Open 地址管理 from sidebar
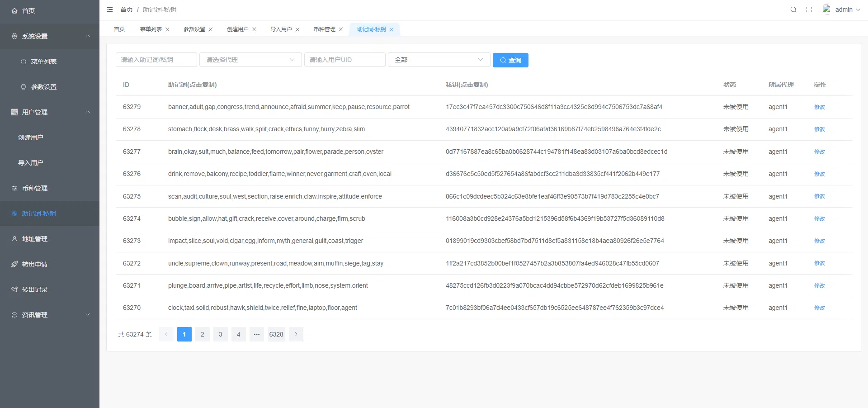This screenshot has height=408, width=868. click(x=35, y=239)
